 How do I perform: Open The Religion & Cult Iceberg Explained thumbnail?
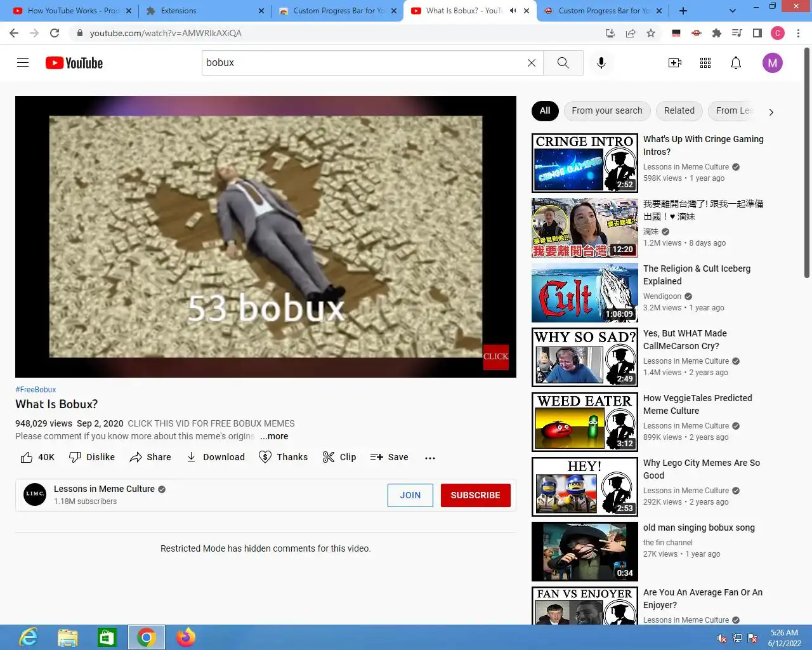tap(585, 293)
